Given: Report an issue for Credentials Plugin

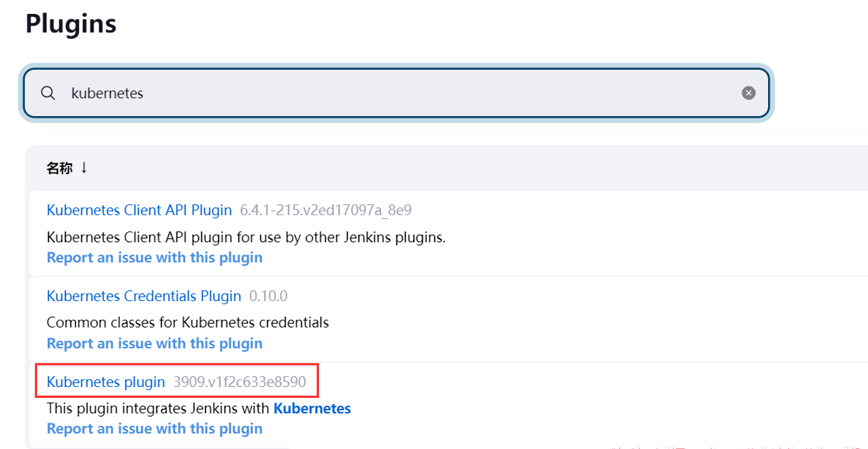Looking at the screenshot, I should pyautogui.click(x=154, y=343).
